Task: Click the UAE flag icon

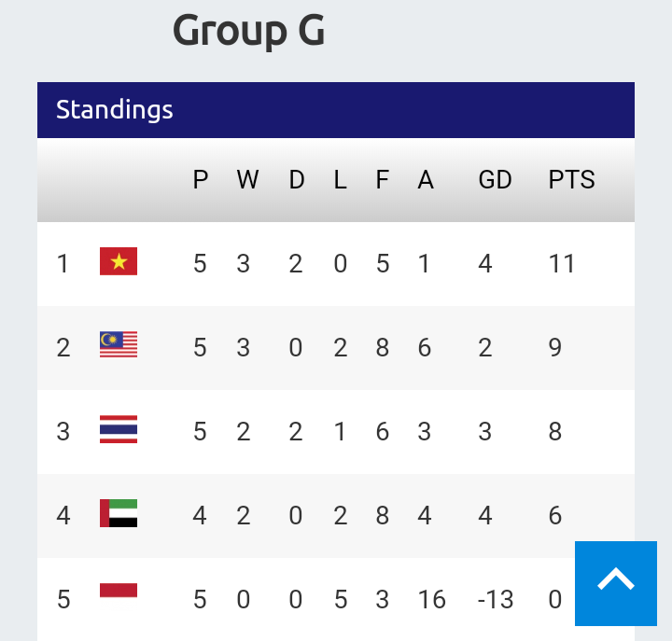Action: (x=119, y=514)
